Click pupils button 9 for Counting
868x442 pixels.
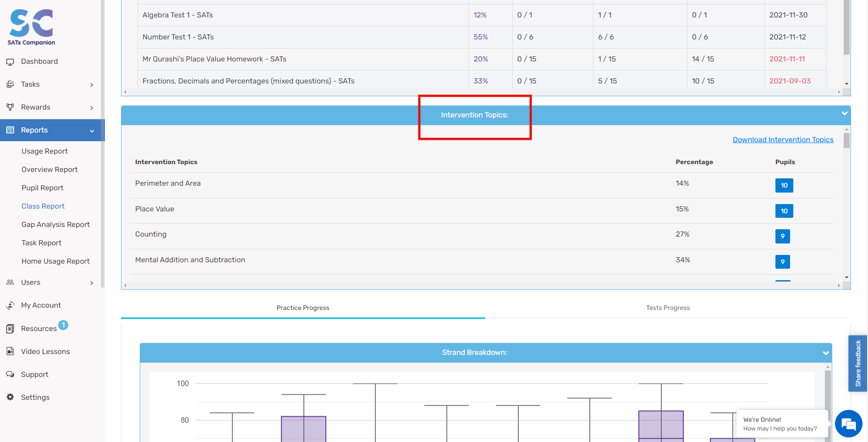783,236
